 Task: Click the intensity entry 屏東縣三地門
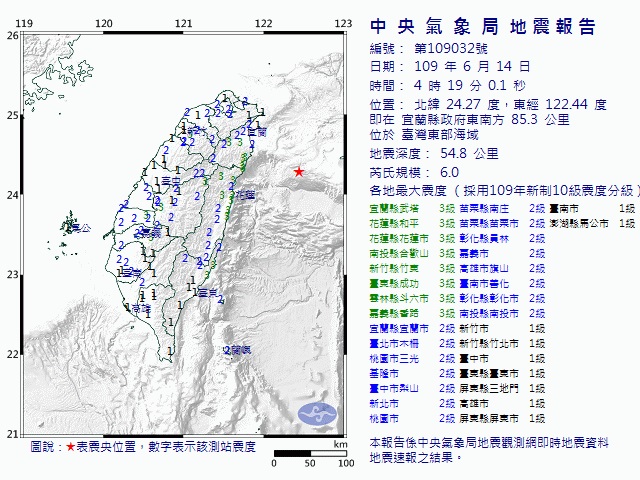[489, 389]
